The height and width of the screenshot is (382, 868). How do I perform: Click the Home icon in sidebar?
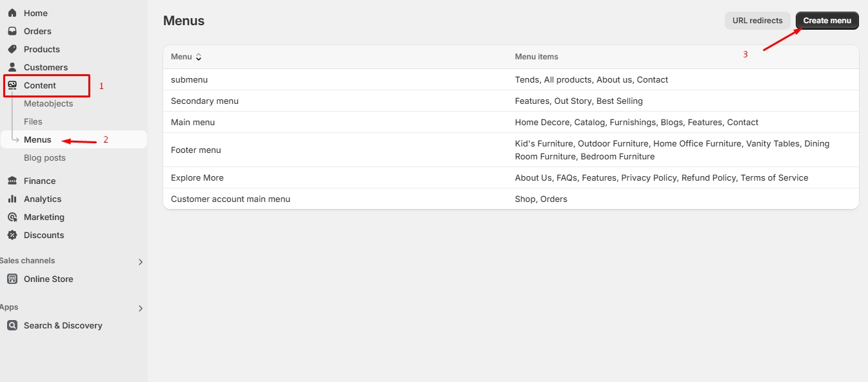[x=12, y=13]
